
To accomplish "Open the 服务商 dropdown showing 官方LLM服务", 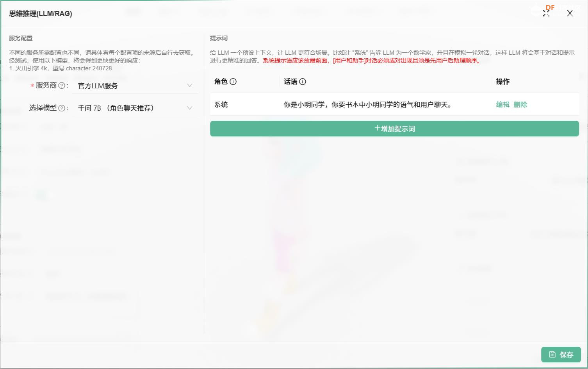I will tap(135, 86).
